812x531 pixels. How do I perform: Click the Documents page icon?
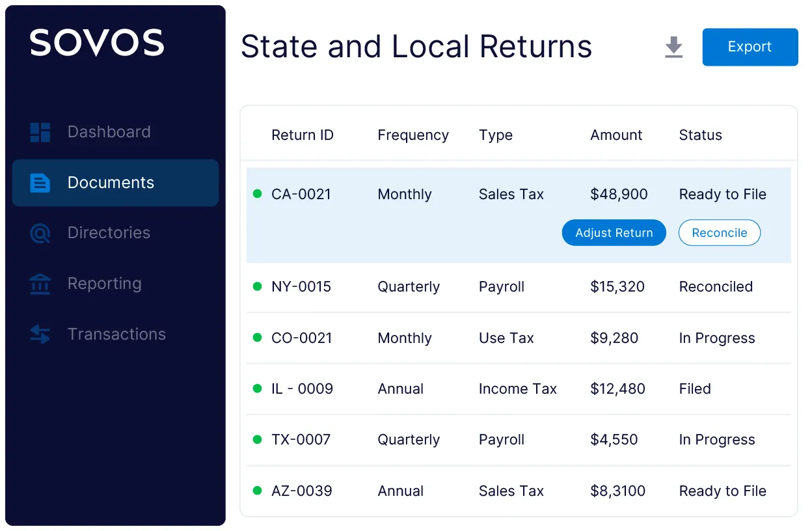pyautogui.click(x=40, y=183)
